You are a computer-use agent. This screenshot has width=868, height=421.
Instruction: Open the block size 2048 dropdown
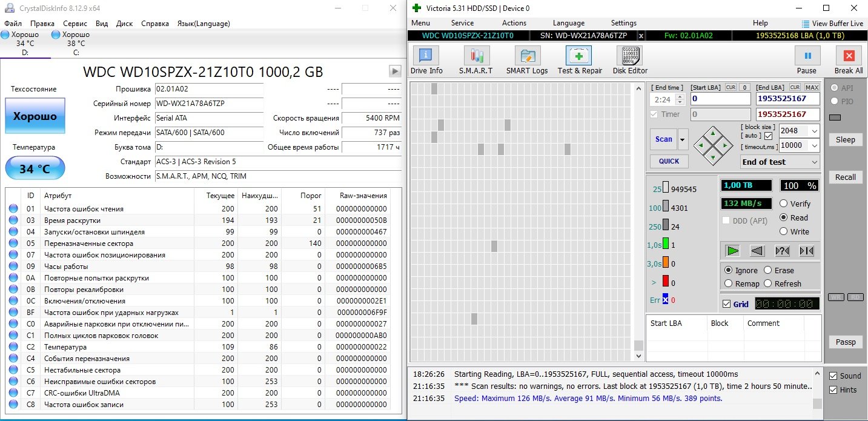click(814, 131)
